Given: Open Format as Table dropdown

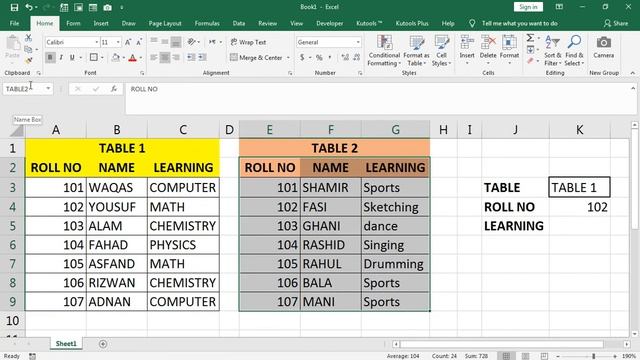Looking at the screenshot, I should point(416,51).
